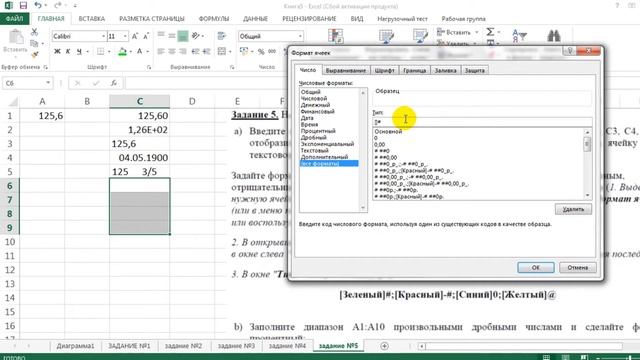Align cell content to middle
Image resolution: width=640 pixels, height=360 pixels.
[x=172, y=36]
